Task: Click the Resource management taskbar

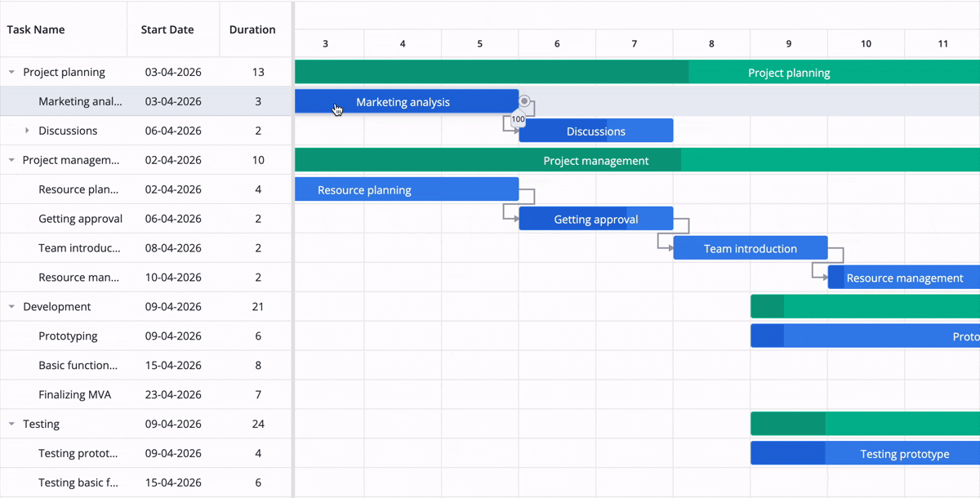Action: tap(902, 278)
